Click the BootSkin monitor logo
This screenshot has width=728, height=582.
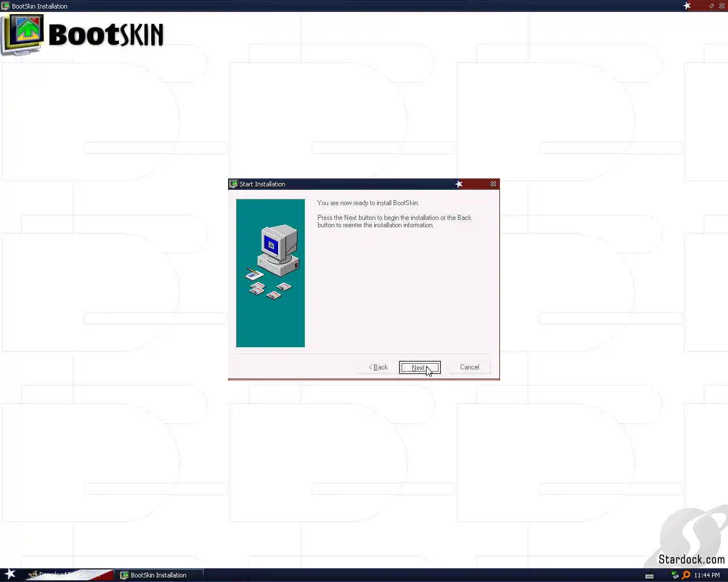pyautogui.click(x=22, y=35)
